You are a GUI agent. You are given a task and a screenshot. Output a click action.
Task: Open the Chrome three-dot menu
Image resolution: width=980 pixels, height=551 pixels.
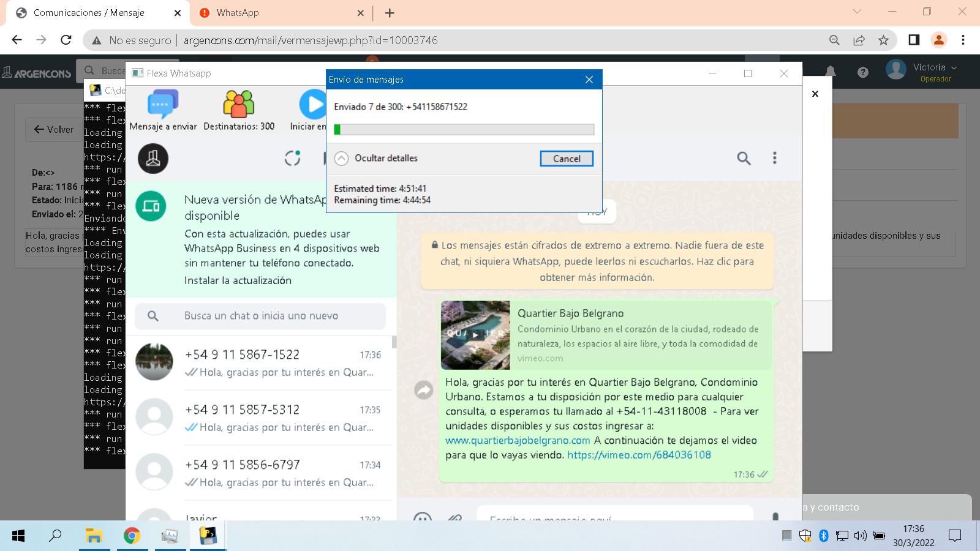tap(963, 40)
